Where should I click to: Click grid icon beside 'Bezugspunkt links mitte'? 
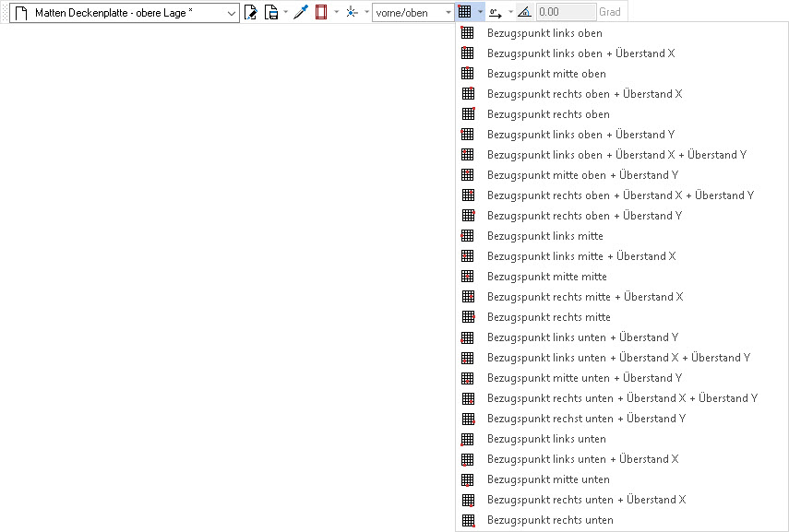[468, 236]
